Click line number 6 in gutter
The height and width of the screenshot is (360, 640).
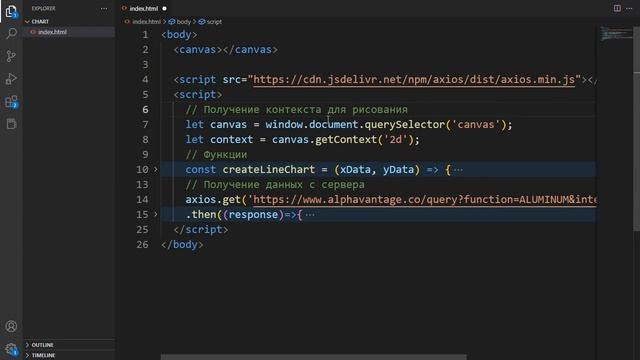145,109
